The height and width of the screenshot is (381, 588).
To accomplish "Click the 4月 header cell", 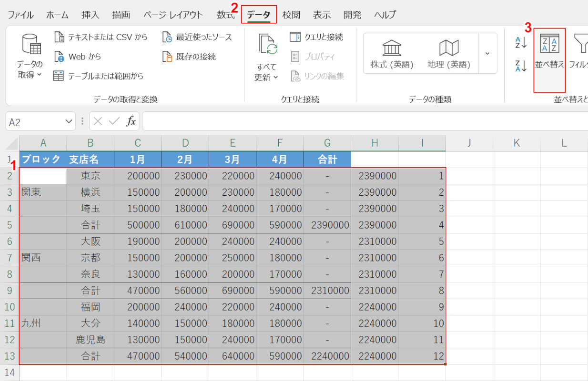I will pyautogui.click(x=280, y=160).
